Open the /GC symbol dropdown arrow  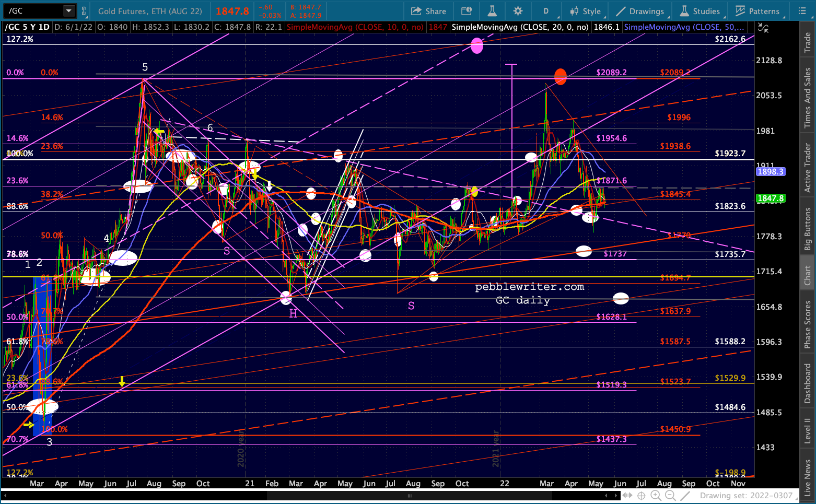(69, 11)
